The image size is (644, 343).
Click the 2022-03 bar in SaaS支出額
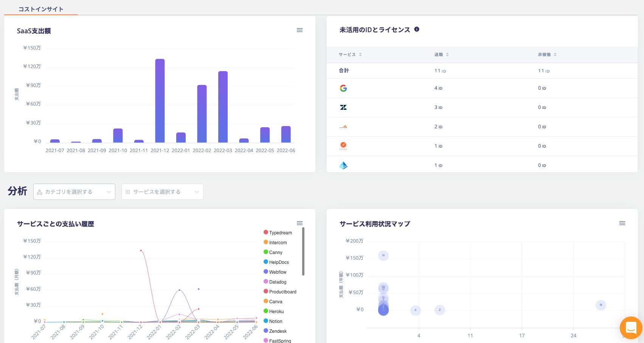pos(223,107)
